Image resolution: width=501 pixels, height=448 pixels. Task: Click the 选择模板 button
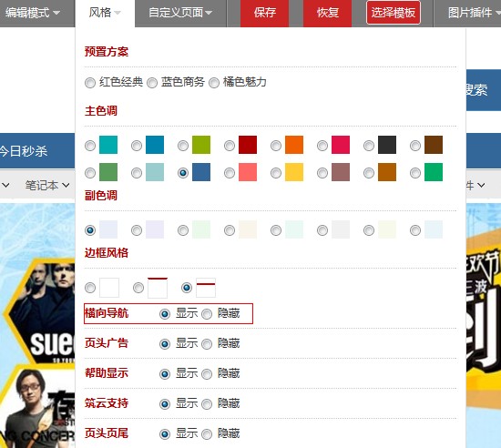click(x=394, y=13)
